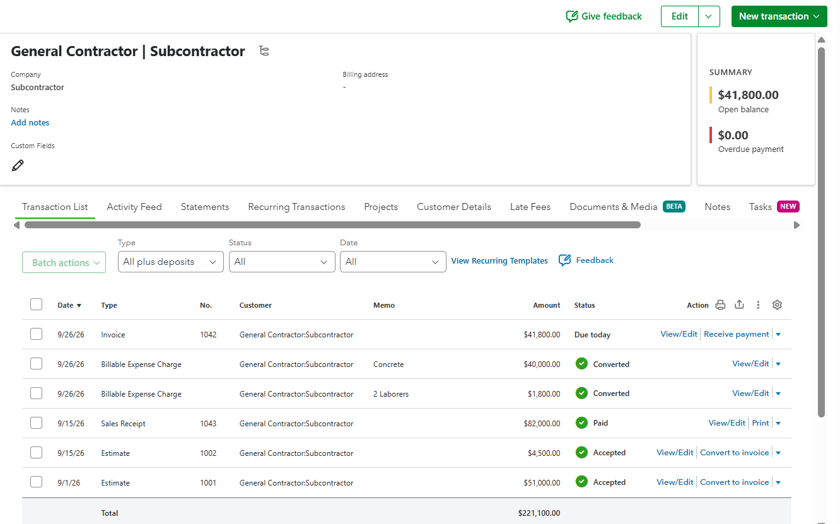840x524 pixels.
Task: Open the customer hierarchy icon beside title
Action: coord(264,51)
